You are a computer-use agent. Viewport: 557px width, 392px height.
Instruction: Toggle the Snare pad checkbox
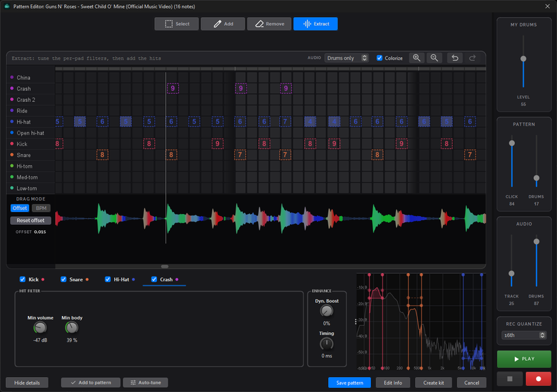pos(64,279)
